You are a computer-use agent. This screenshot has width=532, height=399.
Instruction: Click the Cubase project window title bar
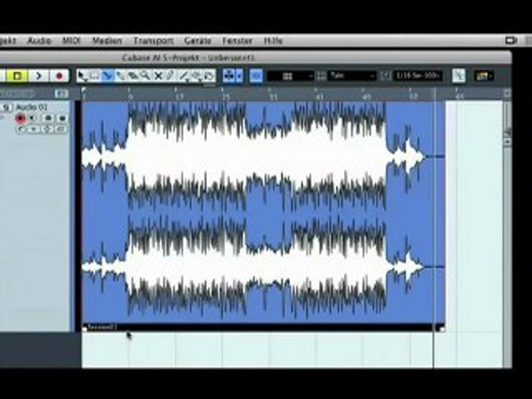[x=255, y=58]
